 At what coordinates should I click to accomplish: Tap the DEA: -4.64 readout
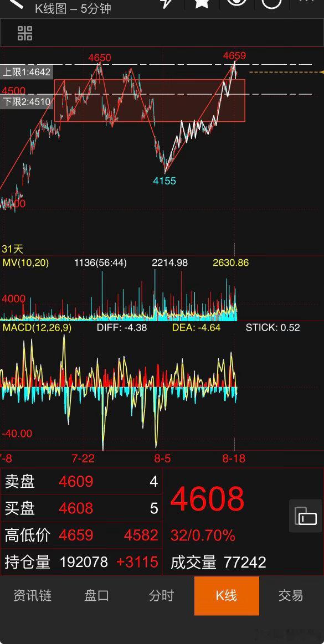pos(196,327)
